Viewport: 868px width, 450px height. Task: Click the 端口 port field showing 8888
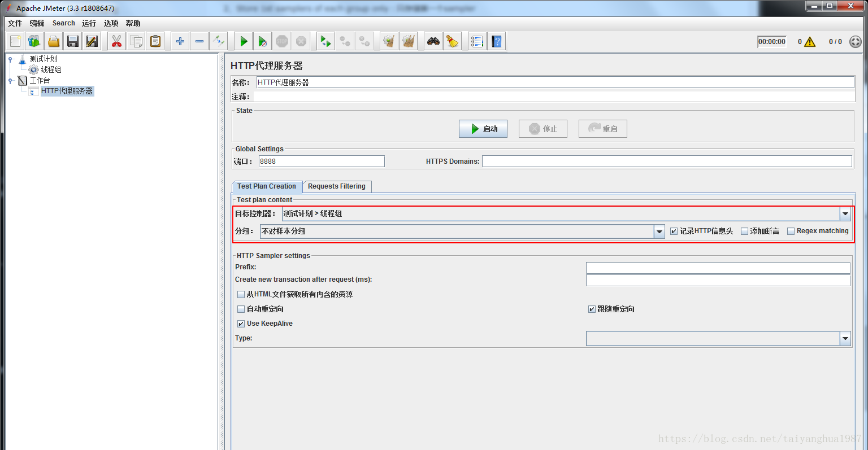point(322,161)
